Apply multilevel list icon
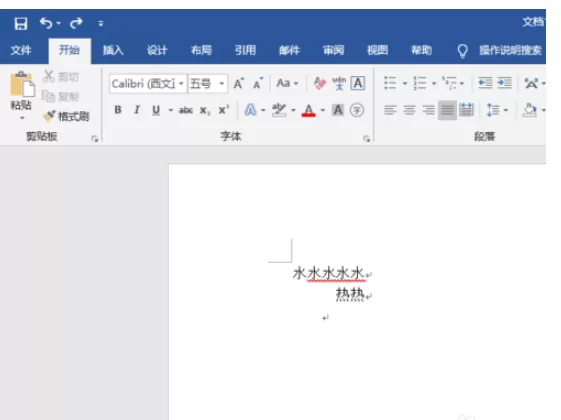561x420 pixels. pos(449,83)
